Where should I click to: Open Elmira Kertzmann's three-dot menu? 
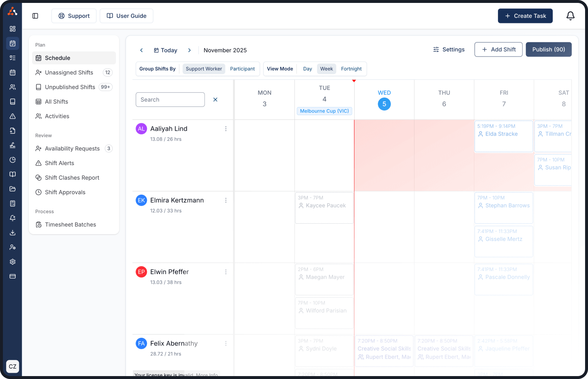pyautogui.click(x=226, y=200)
